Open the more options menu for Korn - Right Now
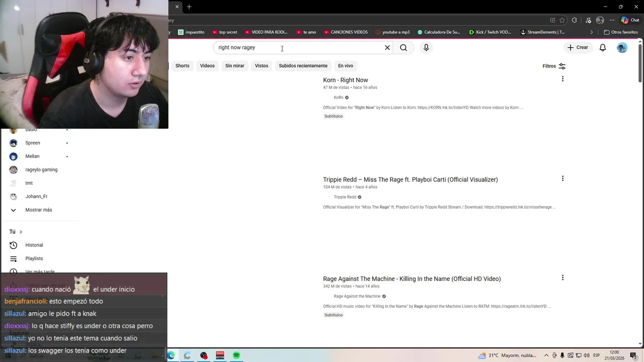Image resolution: width=644 pixels, height=362 pixels. click(x=562, y=79)
